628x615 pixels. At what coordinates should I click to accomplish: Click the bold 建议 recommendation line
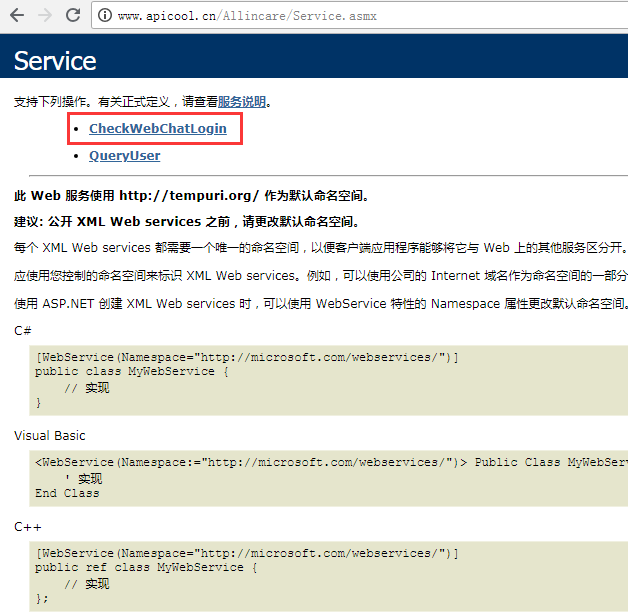click(x=186, y=222)
